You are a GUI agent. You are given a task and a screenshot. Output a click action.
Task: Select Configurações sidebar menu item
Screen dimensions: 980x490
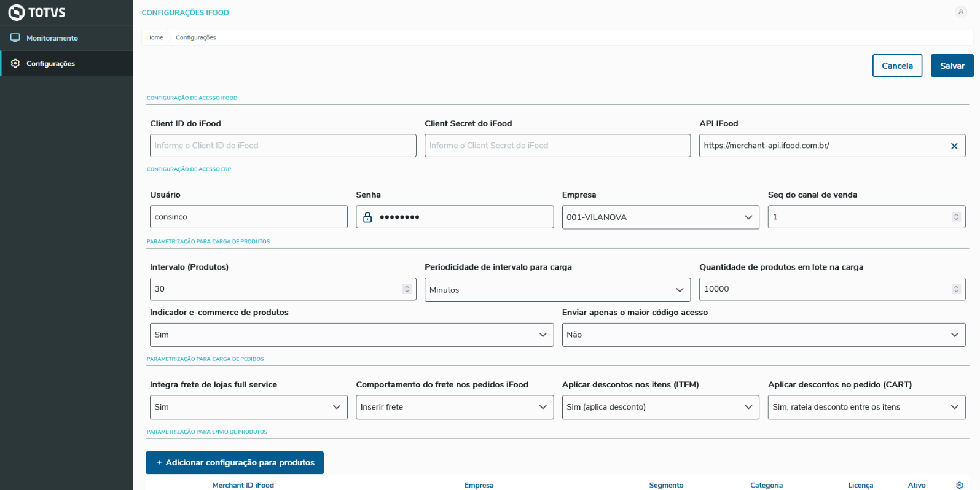click(66, 63)
